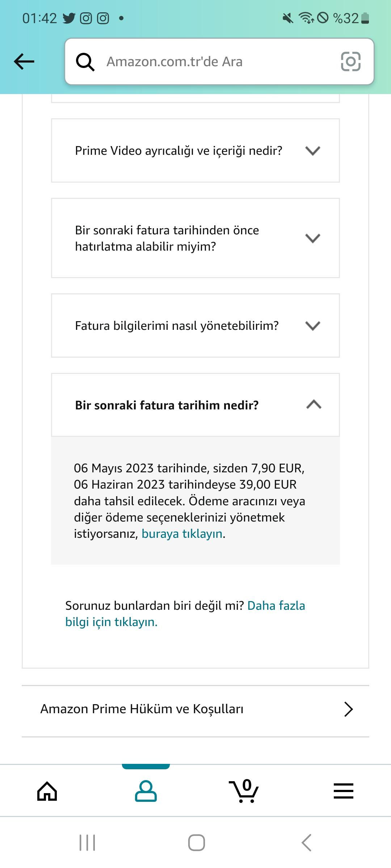Tap the Twitter notification icon in status bar

(69, 18)
